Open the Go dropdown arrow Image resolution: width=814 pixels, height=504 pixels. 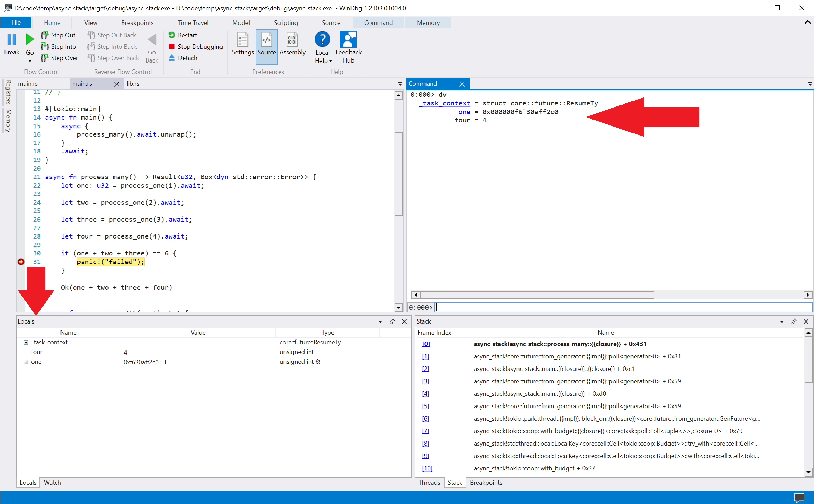pos(30,61)
